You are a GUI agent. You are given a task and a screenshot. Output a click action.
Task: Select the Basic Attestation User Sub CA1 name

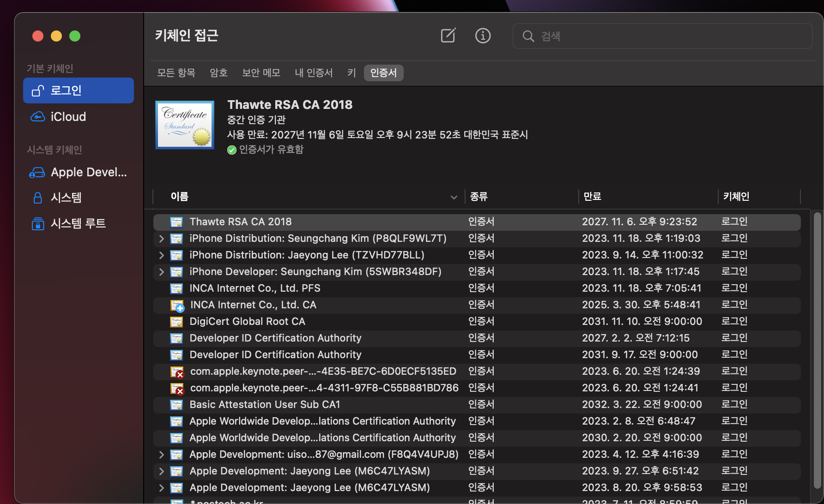(265, 404)
